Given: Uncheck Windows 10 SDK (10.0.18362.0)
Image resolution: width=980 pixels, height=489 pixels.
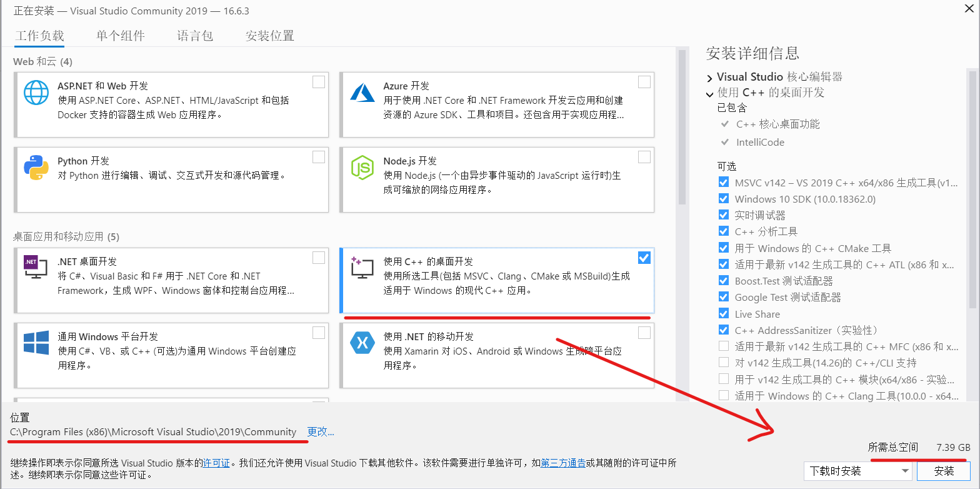Looking at the screenshot, I should coord(724,199).
